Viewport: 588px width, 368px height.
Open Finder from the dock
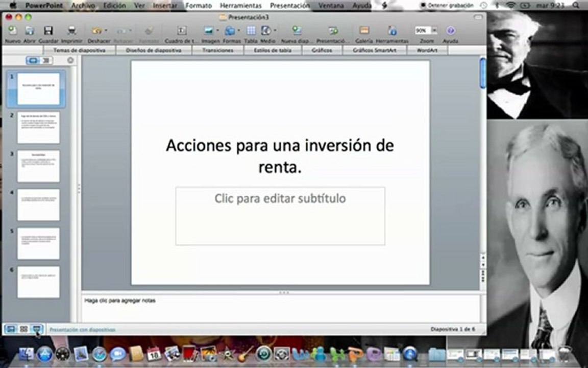(26, 354)
